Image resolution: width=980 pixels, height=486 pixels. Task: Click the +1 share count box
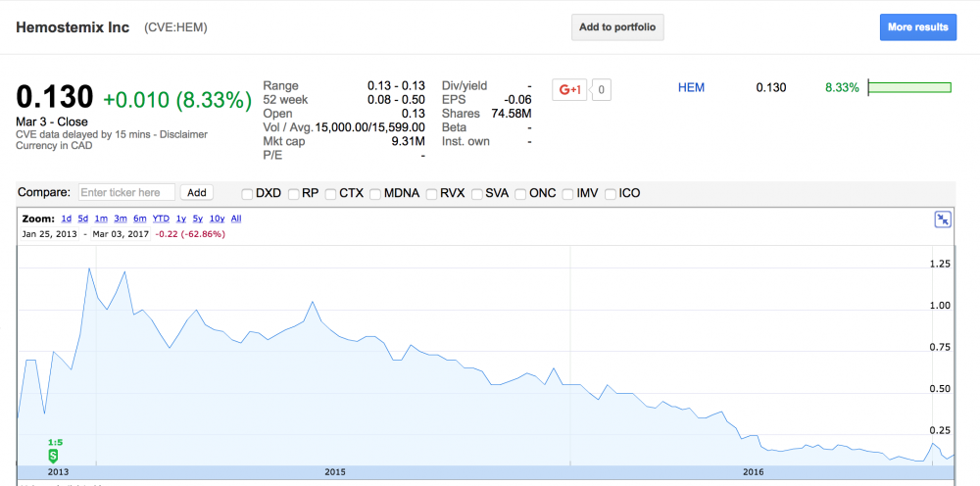click(x=602, y=89)
